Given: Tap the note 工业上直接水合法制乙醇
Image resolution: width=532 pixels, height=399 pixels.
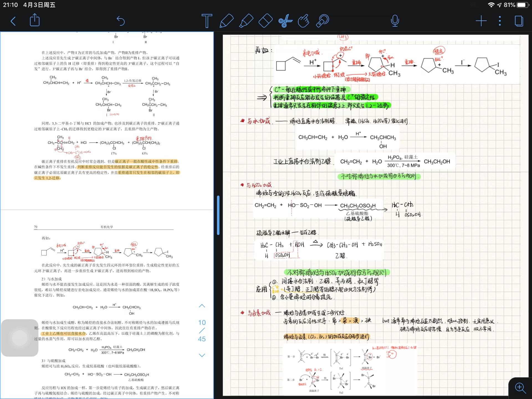Looking at the screenshot, I should tap(302, 161).
